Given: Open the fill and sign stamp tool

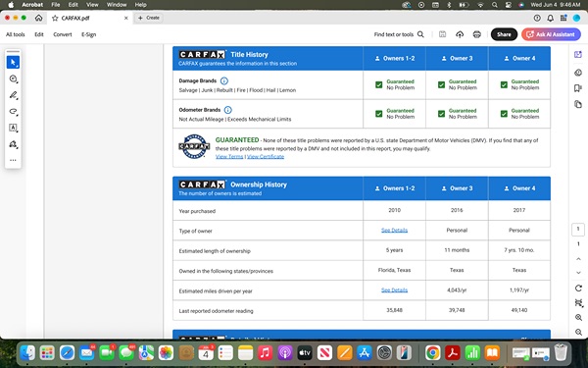Looking at the screenshot, I should click(13, 144).
